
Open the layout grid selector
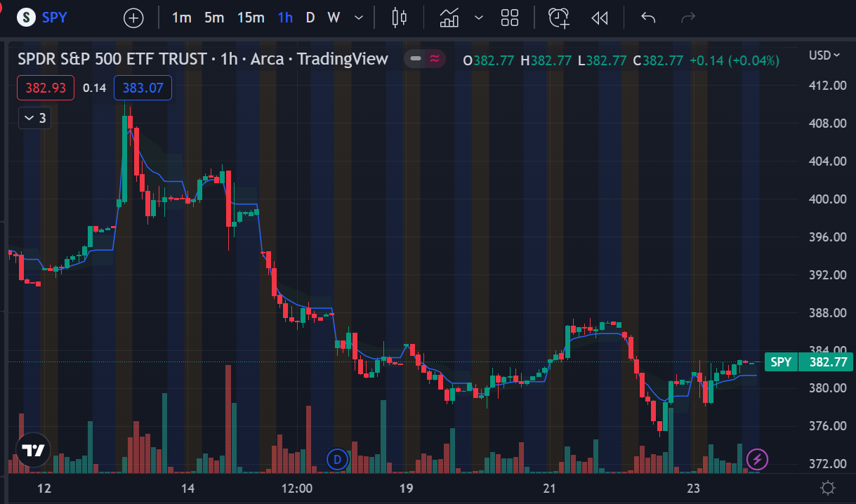point(510,18)
